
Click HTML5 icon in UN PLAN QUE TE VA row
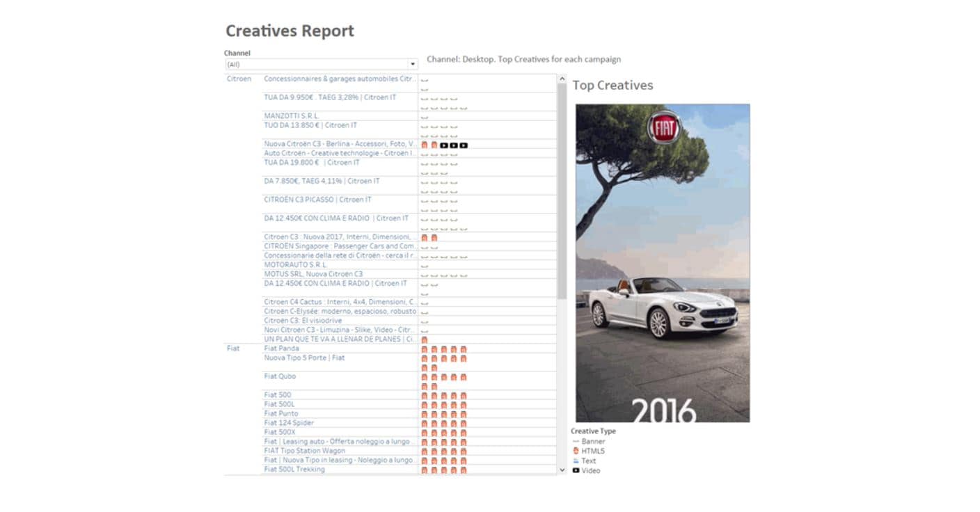pos(425,339)
